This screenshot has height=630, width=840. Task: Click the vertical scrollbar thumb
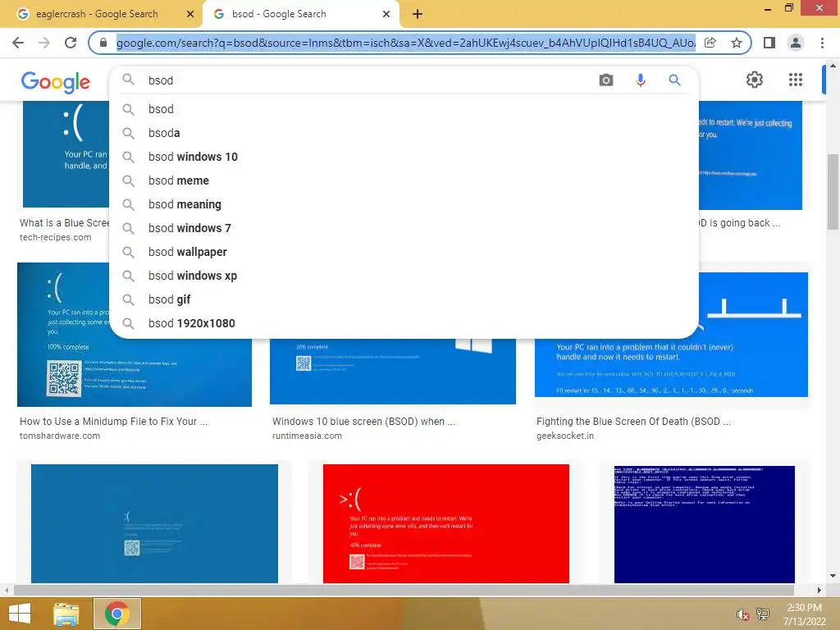pyautogui.click(x=833, y=191)
